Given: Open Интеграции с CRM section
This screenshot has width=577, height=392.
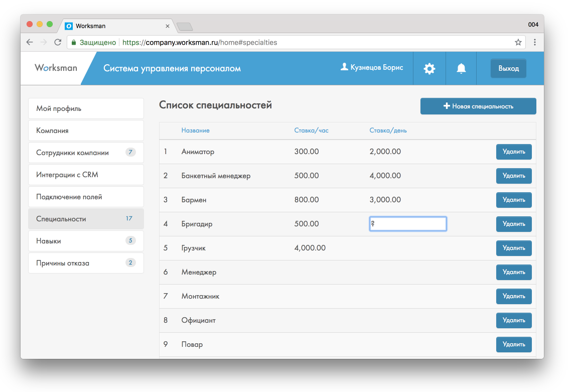Looking at the screenshot, I should [x=86, y=175].
